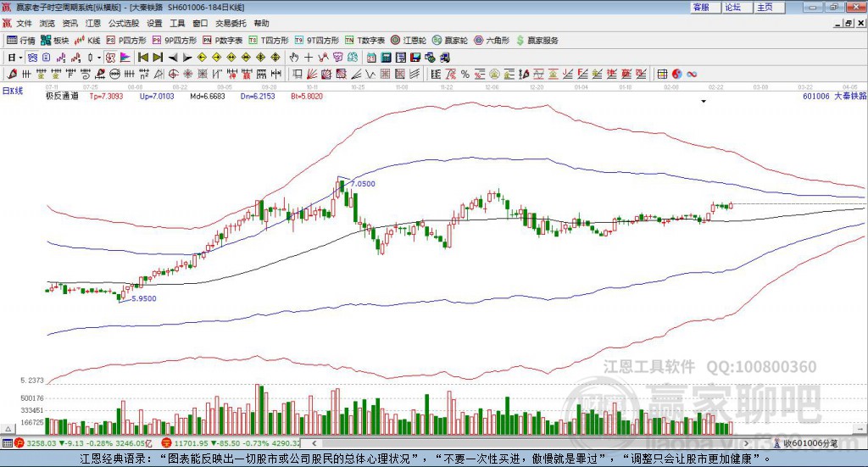Open the 江恩 menu
Viewport: 868px width, 467px height.
click(93, 23)
